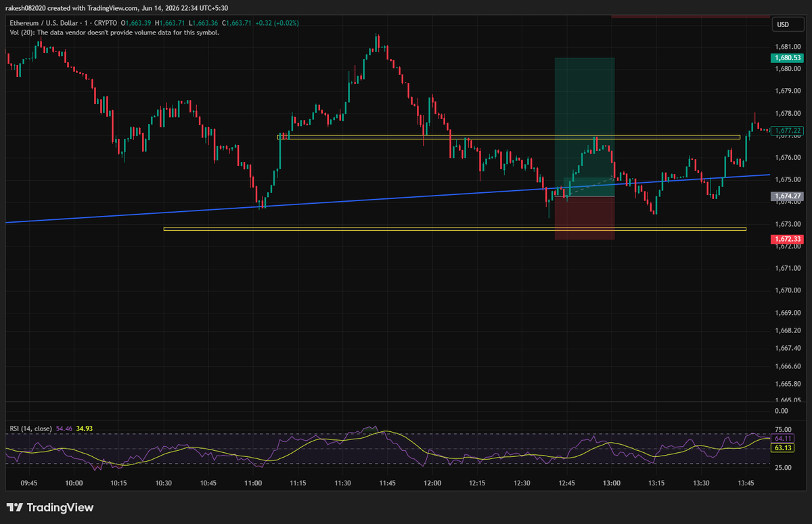Select the red stop-loss zone of long position
The height and width of the screenshot is (524, 812).
[585, 218]
